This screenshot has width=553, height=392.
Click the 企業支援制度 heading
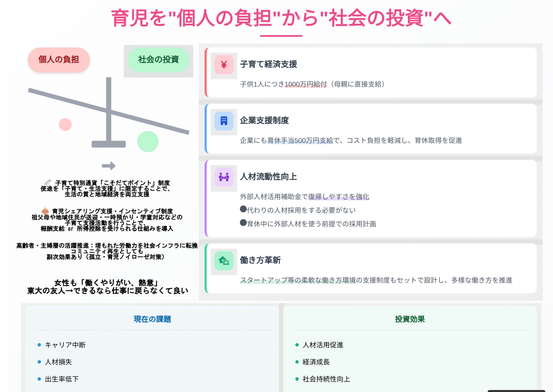pos(264,121)
